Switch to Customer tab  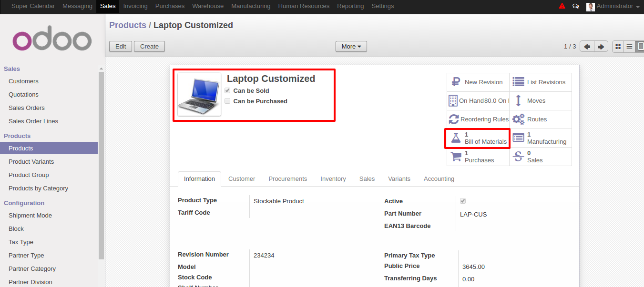point(242,179)
